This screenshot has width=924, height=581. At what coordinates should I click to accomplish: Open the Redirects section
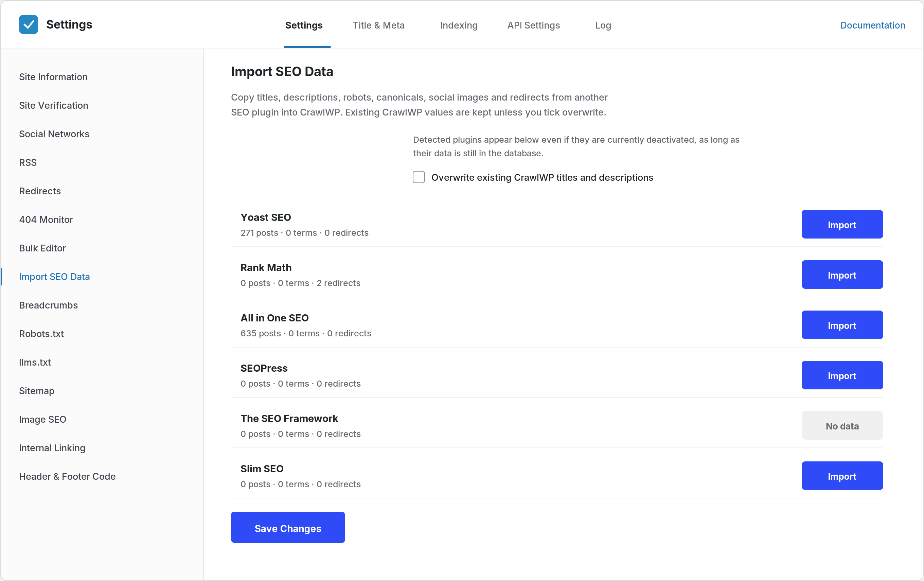point(40,191)
